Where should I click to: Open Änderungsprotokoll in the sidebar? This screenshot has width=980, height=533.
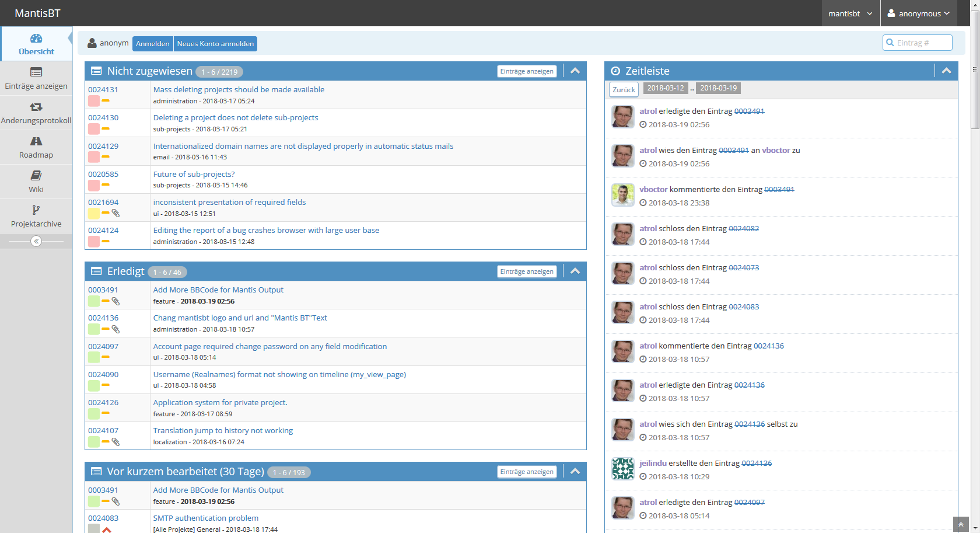point(36,107)
